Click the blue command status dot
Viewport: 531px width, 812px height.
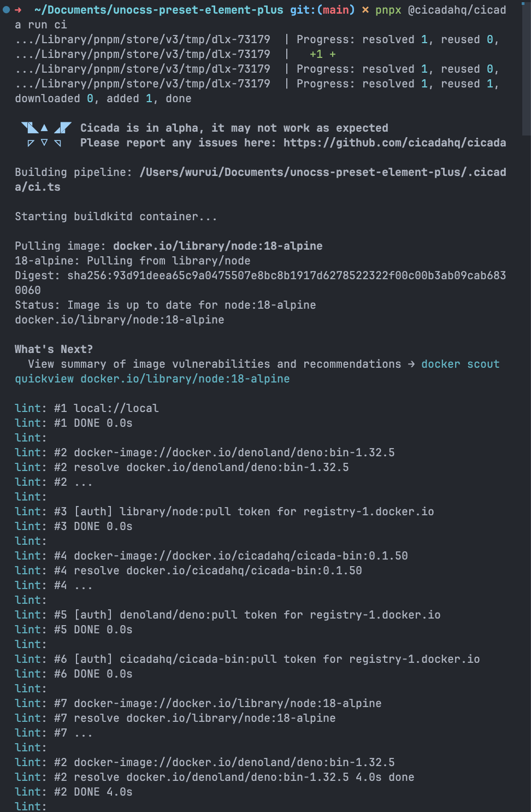click(x=5, y=10)
